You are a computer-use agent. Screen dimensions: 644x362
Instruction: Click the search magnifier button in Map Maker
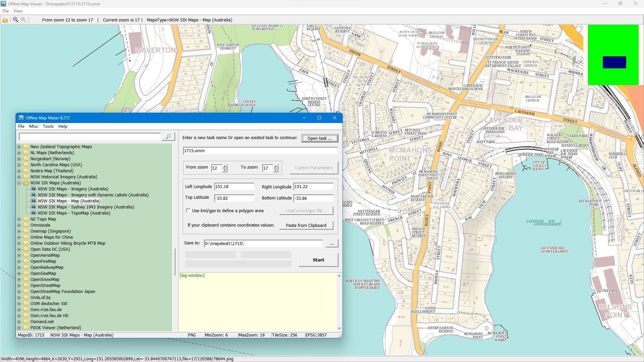(x=168, y=136)
